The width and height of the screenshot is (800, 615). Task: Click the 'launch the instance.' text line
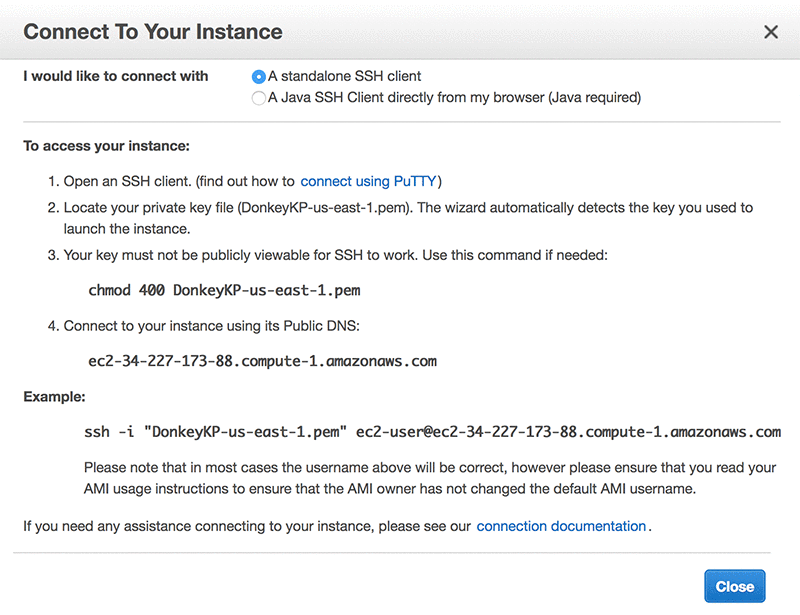coord(127,229)
